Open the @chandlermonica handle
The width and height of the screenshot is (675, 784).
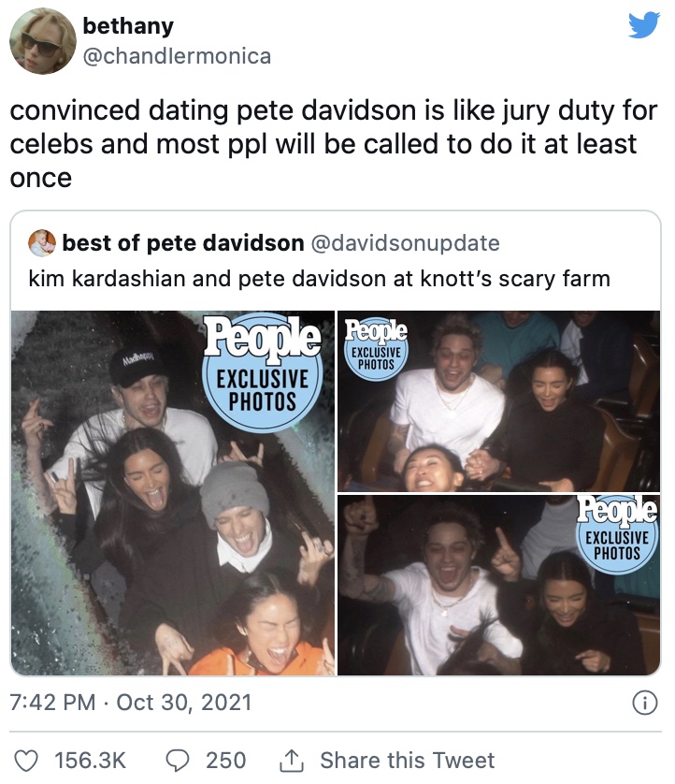[x=177, y=56]
